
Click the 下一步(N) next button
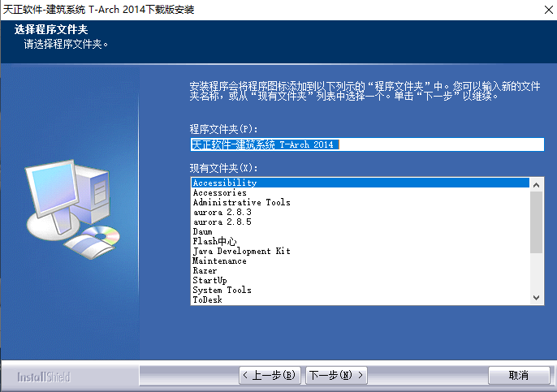click(336, 375)
